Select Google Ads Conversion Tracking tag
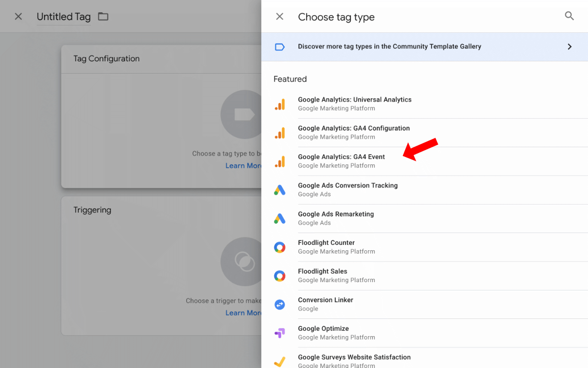588x368 pixels. coord(425,190)
